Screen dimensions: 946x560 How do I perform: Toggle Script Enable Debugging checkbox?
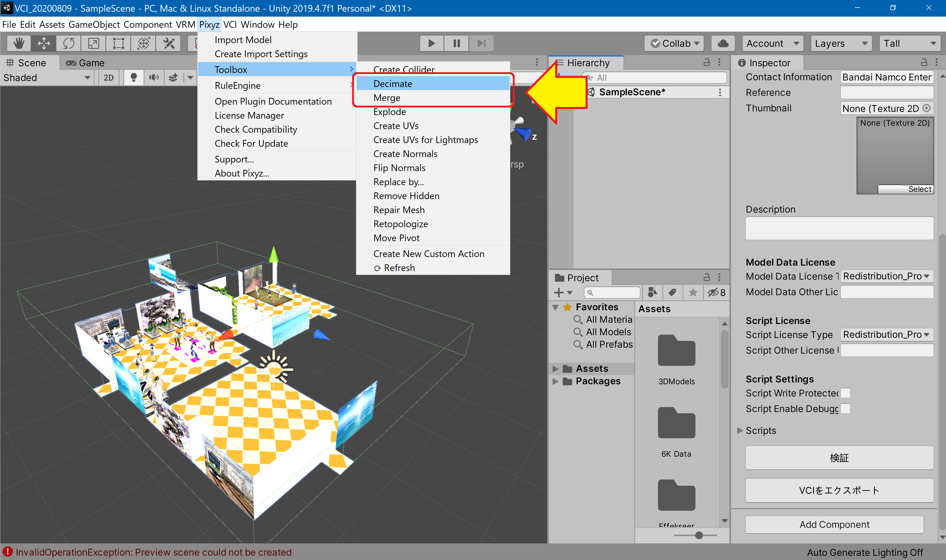[845, 409]
